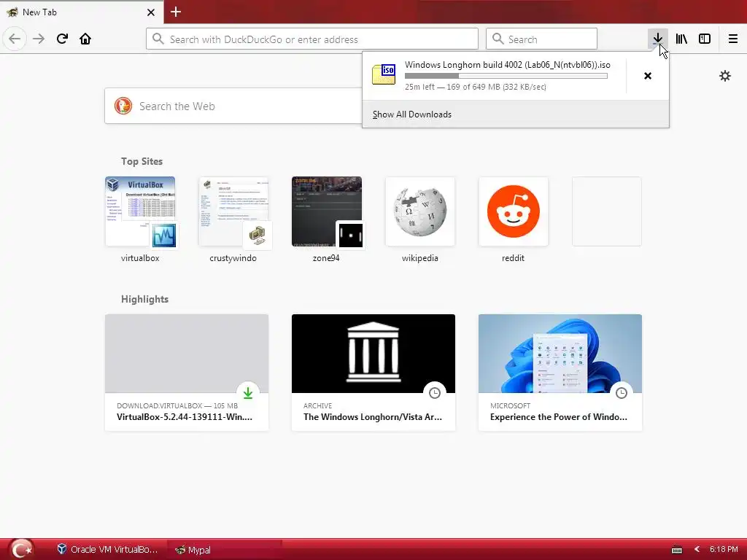Image resolution: width=747 pixels, height=560 pixels.
Task: Click the ISO file icon in downloads
Action: point(384,75)
